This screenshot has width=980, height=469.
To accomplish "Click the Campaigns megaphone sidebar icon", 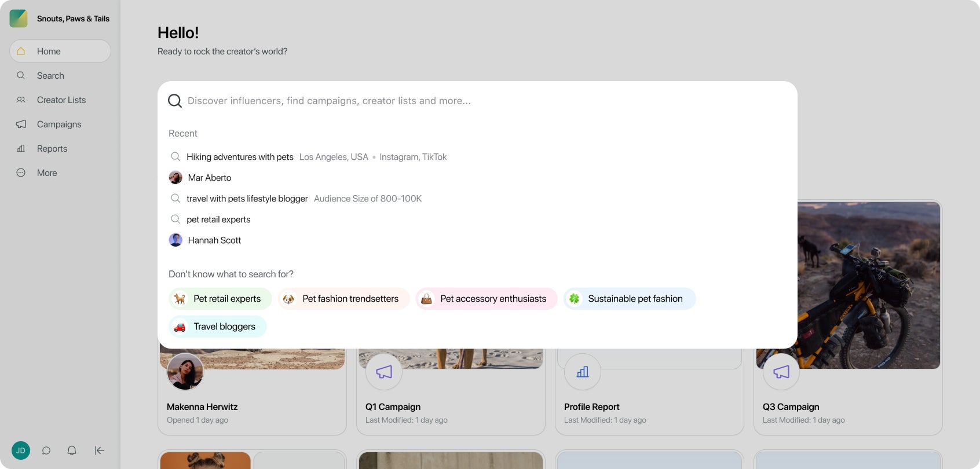I will [21, 124].
